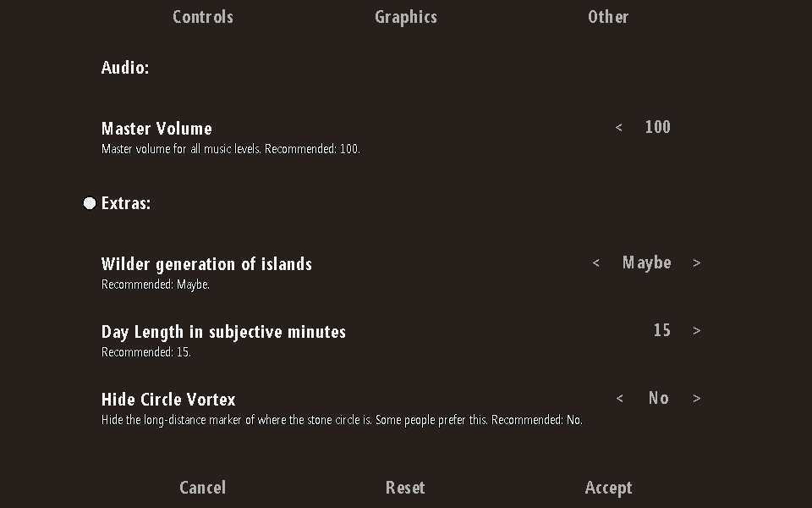Select the Other tab
This screenshot has height=508, width=812.
608,17
